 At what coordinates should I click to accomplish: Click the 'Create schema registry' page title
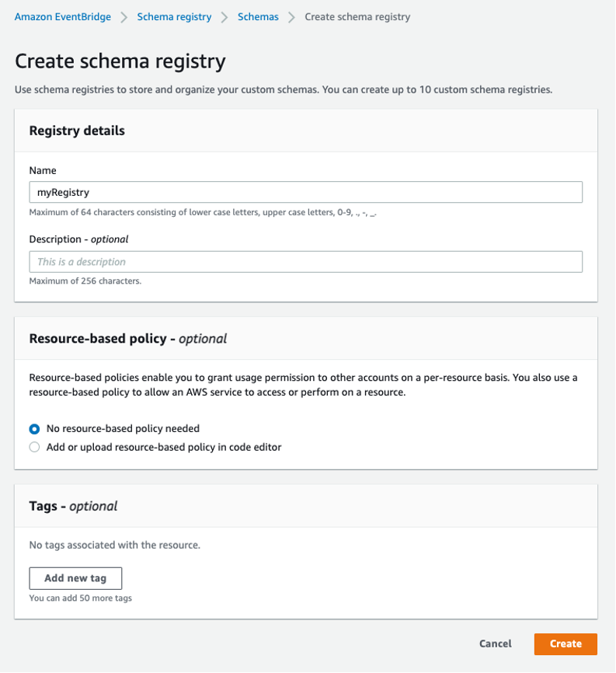[x=120, y=61]
